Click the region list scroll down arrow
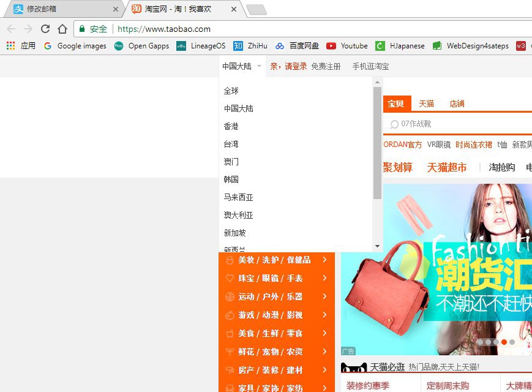The width and height of the screenshot is (532, 392). (377, 246)
